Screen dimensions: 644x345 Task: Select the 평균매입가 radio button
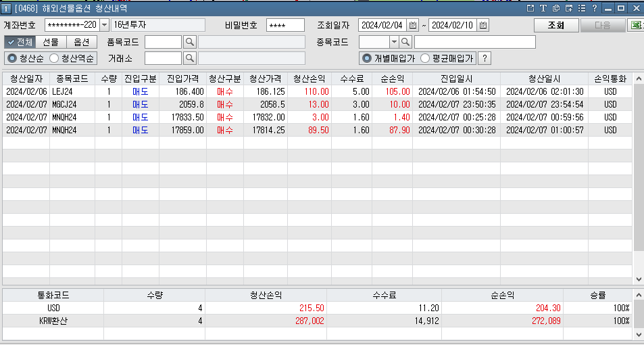point(425,58)
